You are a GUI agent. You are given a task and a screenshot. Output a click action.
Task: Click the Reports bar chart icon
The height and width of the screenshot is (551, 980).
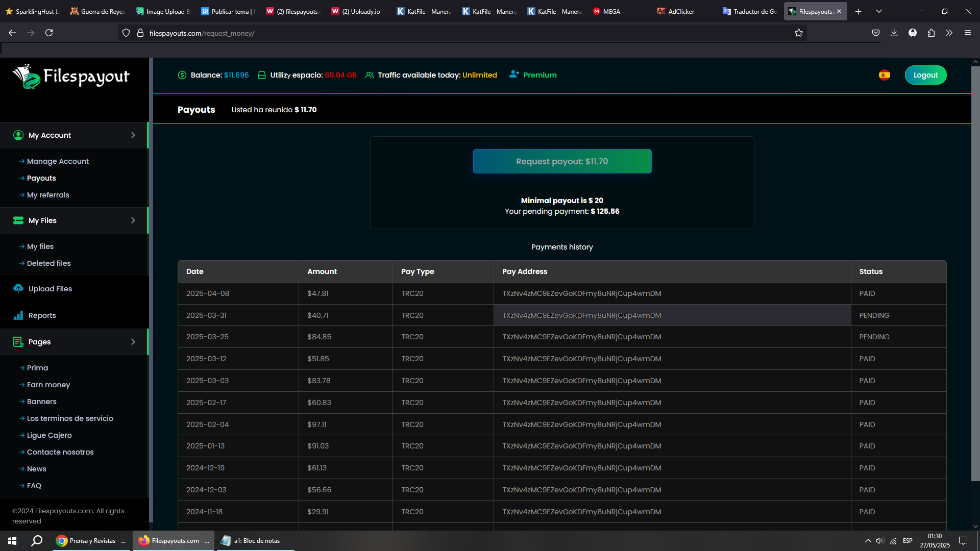click(18, 315)
